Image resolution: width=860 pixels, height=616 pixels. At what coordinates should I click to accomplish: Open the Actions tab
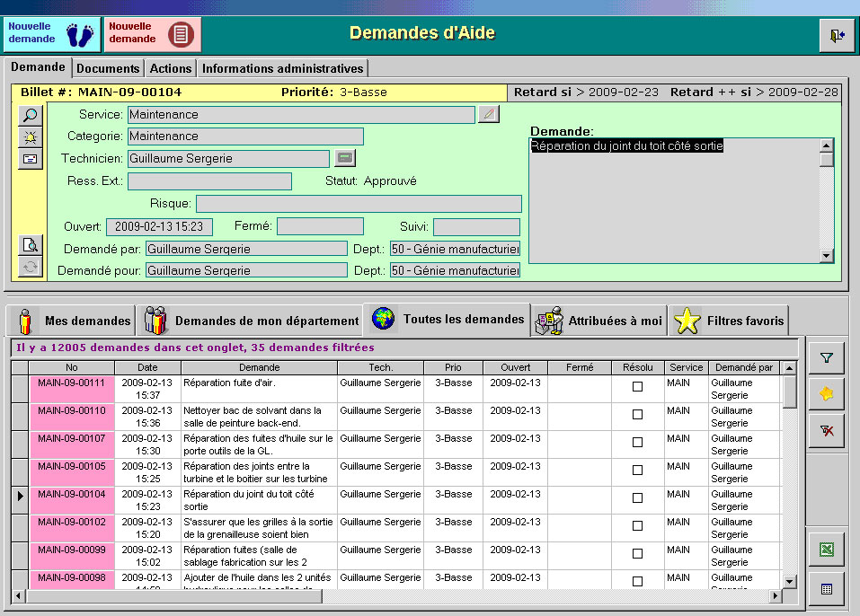pos(171,68)
